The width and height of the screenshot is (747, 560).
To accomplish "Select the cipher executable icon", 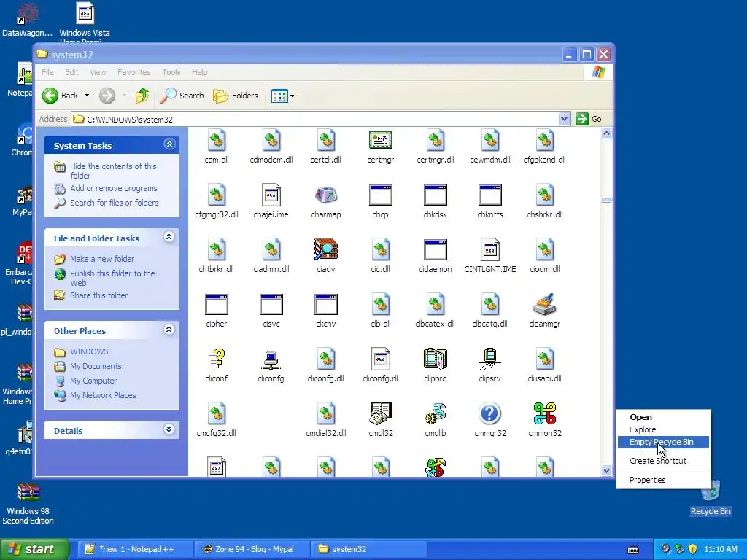I will coord(216,305).
